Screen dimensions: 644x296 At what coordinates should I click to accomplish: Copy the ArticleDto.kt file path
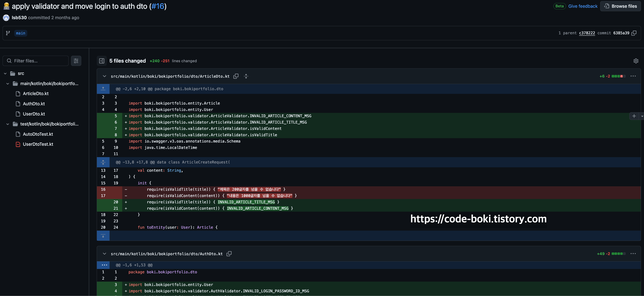pos(236,76)
